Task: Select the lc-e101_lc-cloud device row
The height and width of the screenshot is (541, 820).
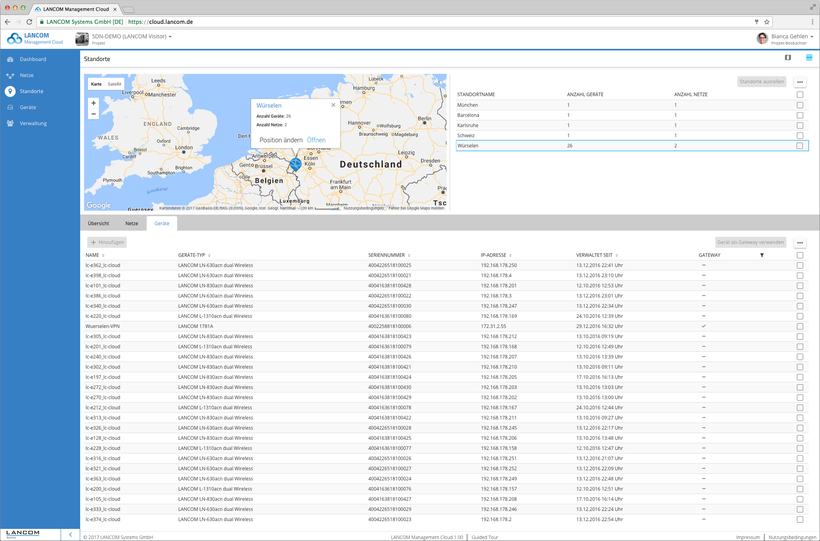Action: tap(447, 286)
